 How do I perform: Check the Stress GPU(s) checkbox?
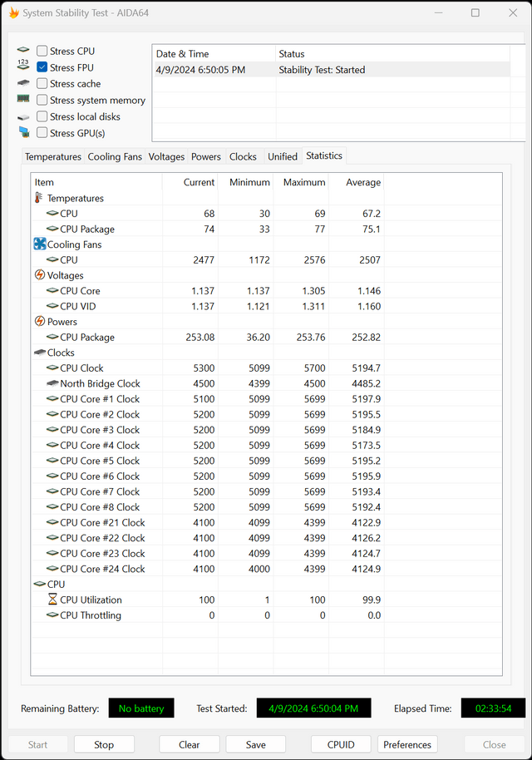point(42,133)
